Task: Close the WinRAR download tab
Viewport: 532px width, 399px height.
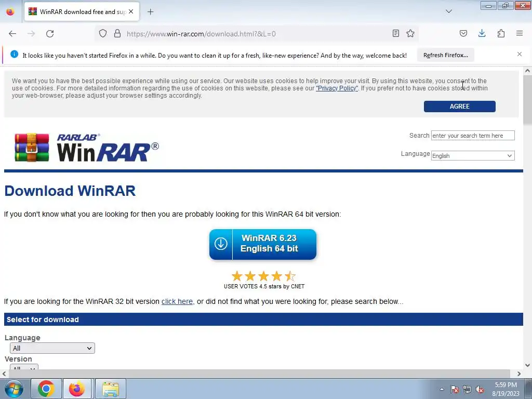Action: pos(131,11)
